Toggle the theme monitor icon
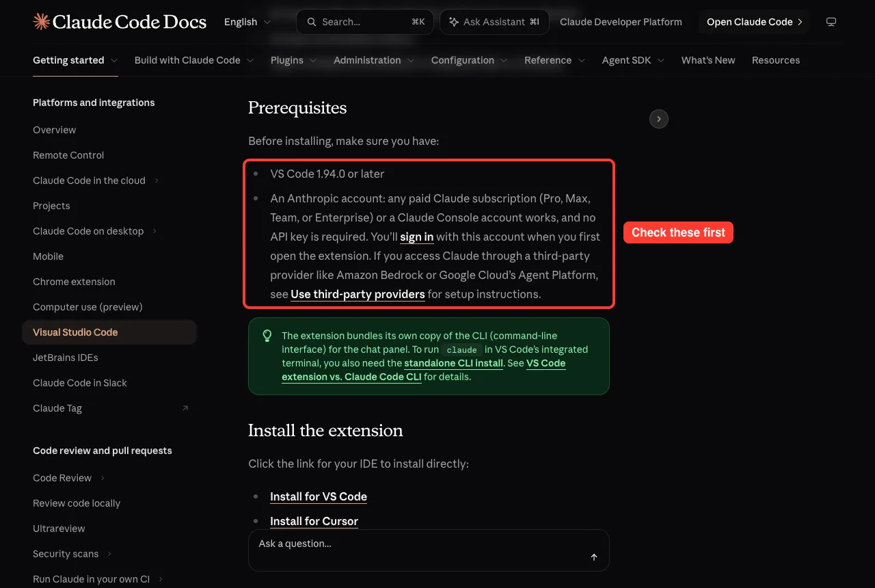The width and height of the screenshot is (875, 588). 831,22
